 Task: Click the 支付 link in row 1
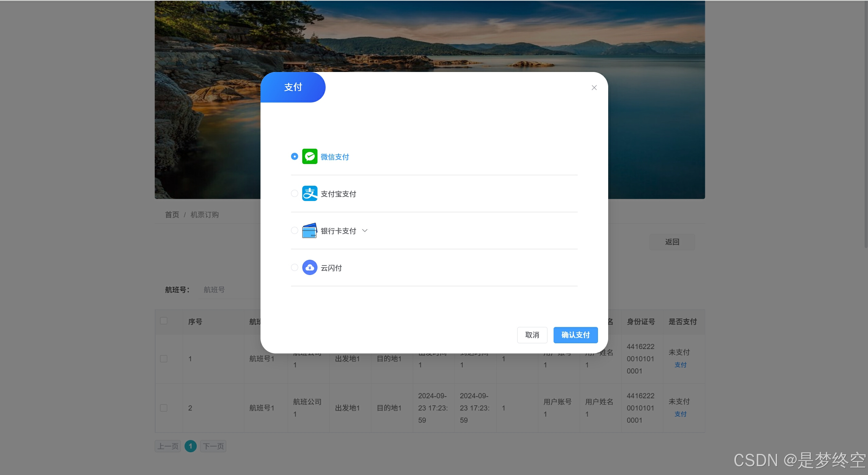[680, 365]
